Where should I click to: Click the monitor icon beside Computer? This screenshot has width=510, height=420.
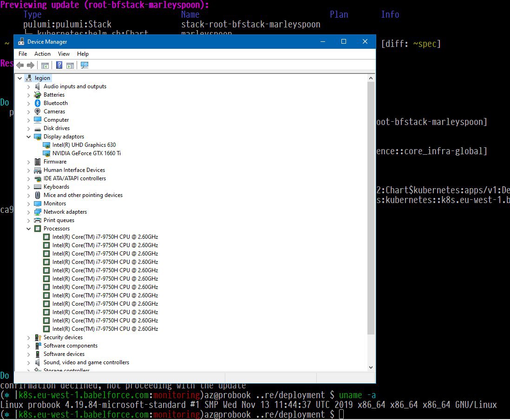(38, 120)
